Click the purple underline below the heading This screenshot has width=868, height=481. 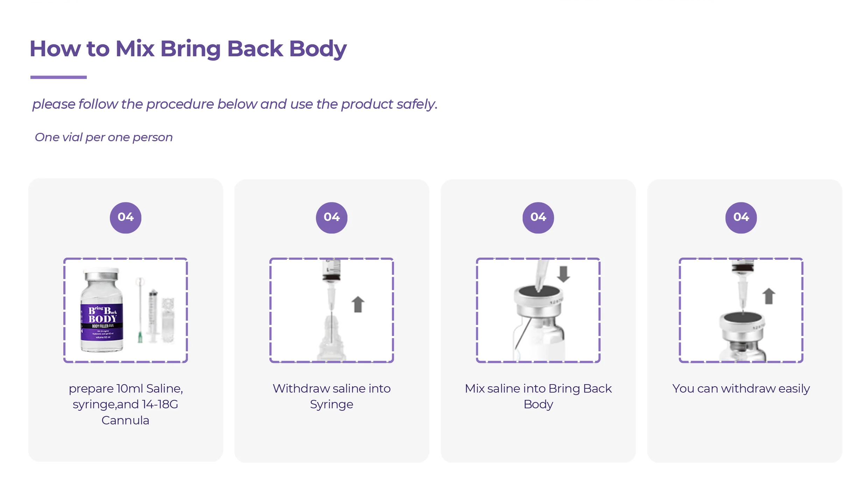[x=58, y=77]
